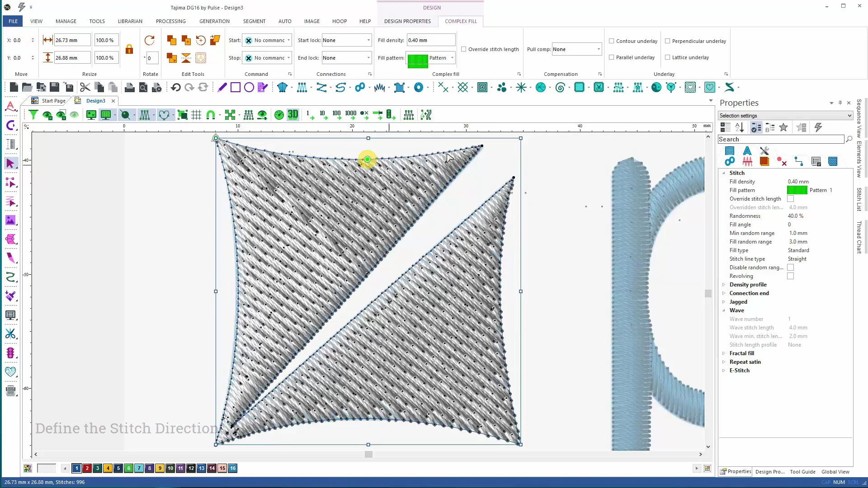
Task: Click the Print icon
Action: point(129,87)
